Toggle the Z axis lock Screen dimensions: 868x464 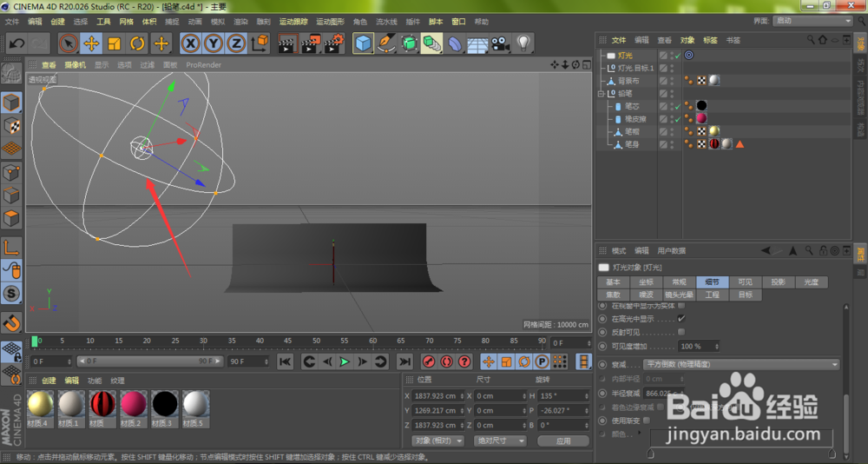[236, 43]
